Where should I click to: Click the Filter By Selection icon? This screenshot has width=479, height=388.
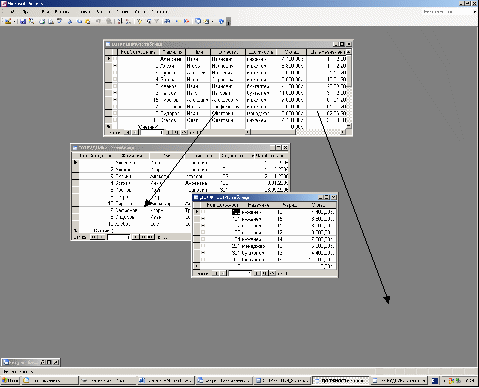(x=139, y=21)
